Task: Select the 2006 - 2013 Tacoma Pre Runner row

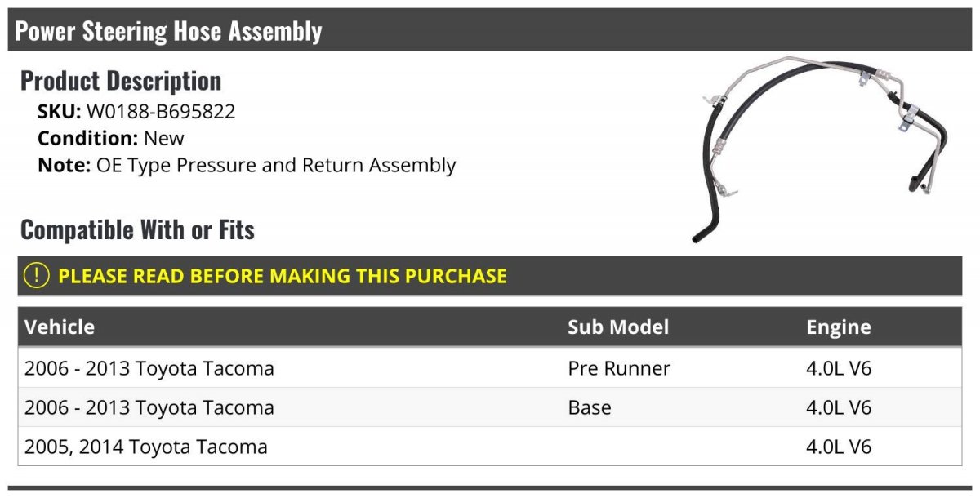Action: click(x=490, y=368)
